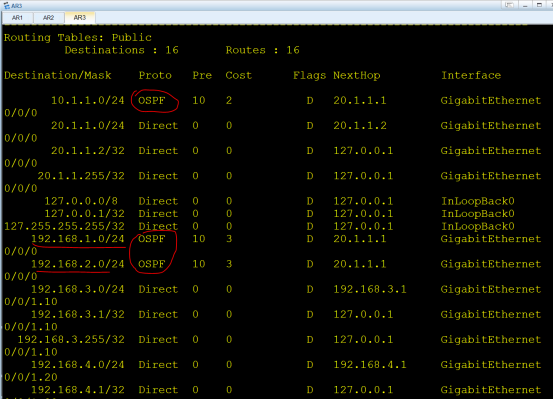Click destination 20.1.1.0/24
The width and height of the screenshot is (553, 400).
click(x=88, y=126)
